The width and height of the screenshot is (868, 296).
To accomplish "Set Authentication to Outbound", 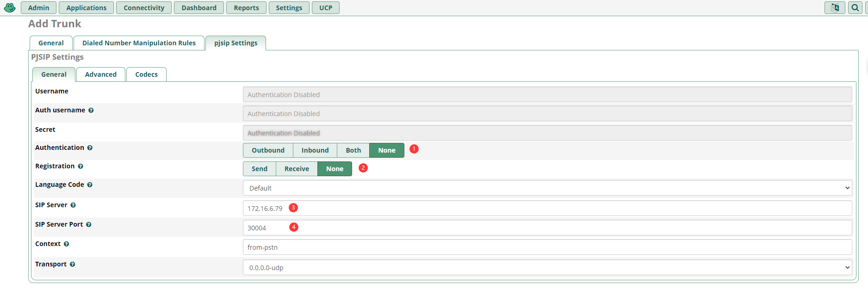I will tap(268, 150).
